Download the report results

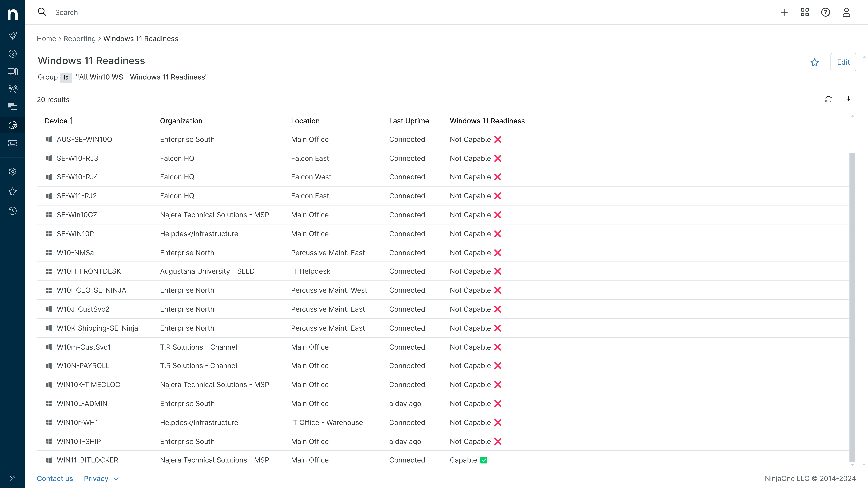[848, 99]
